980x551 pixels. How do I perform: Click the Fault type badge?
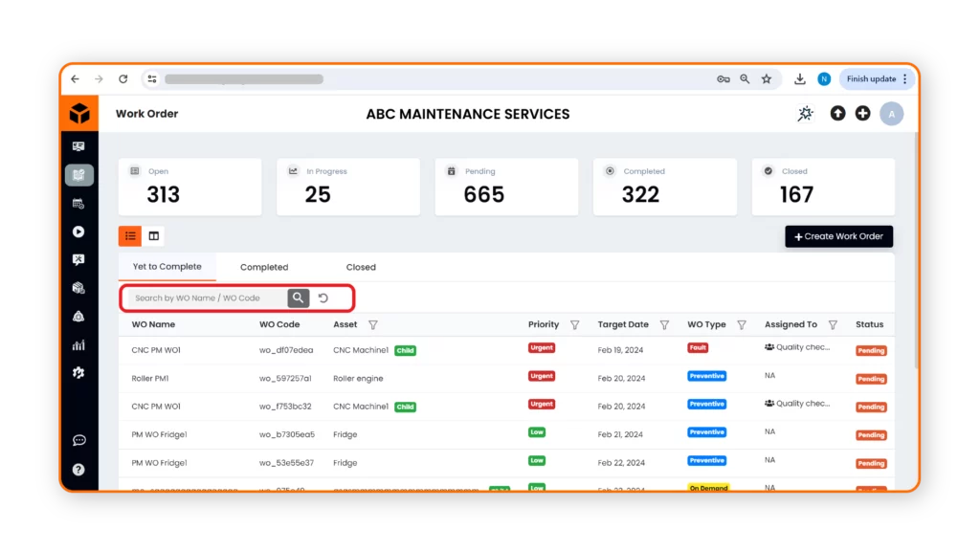pos(698,348)
